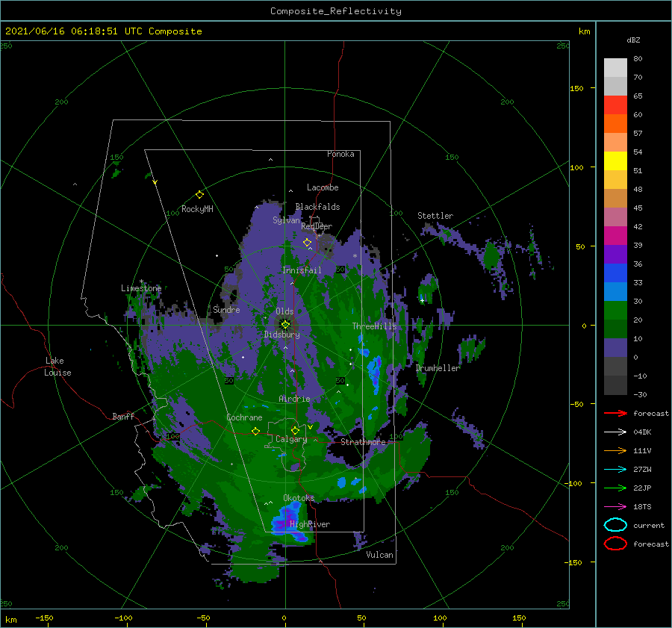Image resolution: width=672 pixels, height=628 pixels.
Task: Click the Ponoka city label
Action: click(x=340, y=154)
